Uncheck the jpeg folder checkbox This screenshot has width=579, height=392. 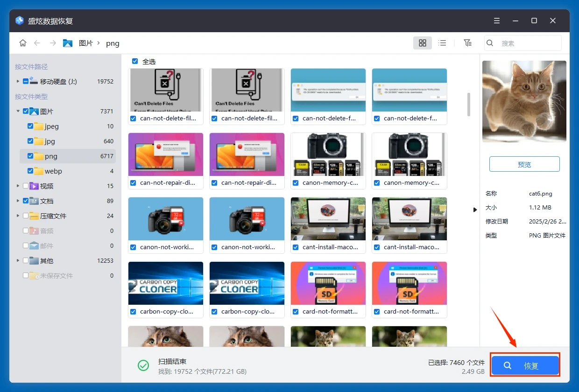[30, 126]
